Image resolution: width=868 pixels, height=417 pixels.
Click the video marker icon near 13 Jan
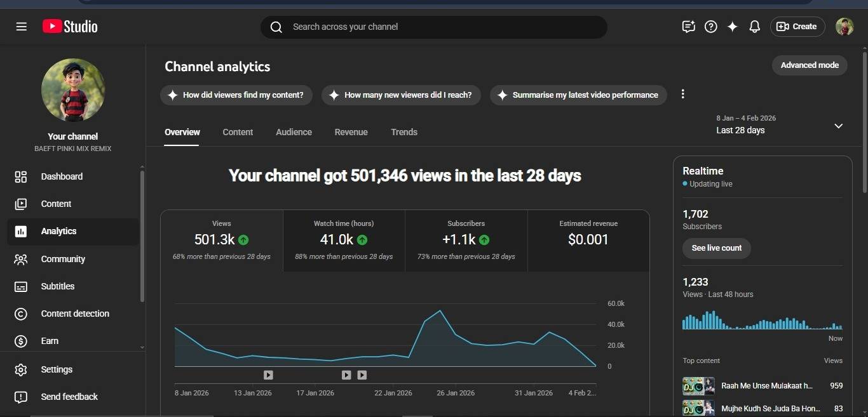[x=268, y=375]
